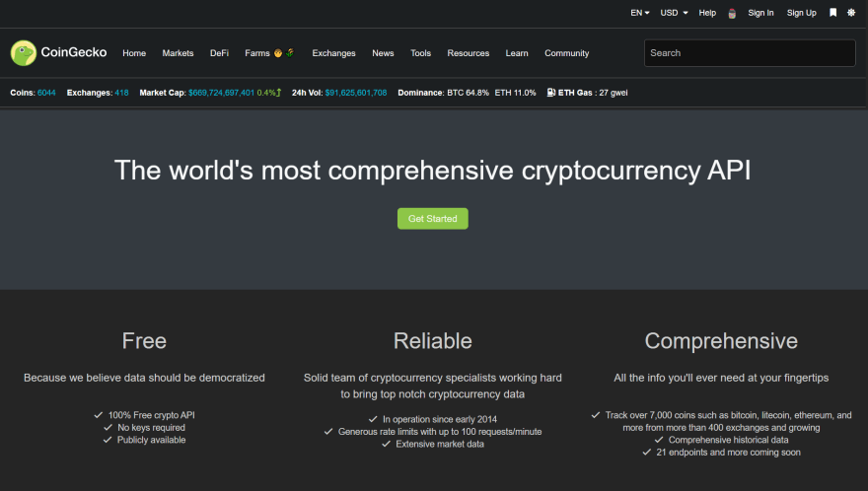
Task: Click the Reliable heading
Action: click(432, 341)
